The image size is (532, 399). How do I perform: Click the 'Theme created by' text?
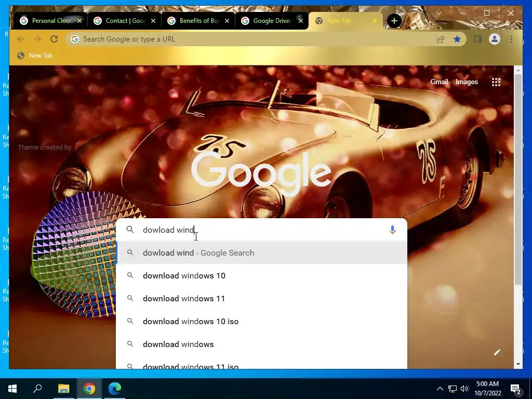[x=45, y=147]
